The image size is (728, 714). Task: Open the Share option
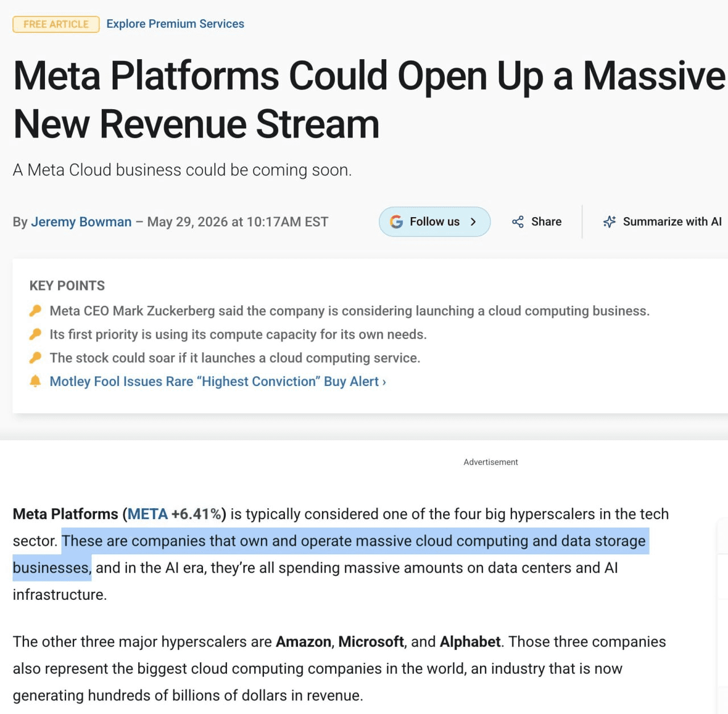pos(536,222)
